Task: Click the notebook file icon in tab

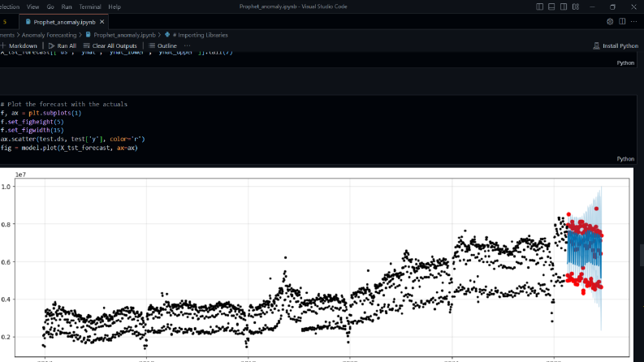Action: coord(28,22)
